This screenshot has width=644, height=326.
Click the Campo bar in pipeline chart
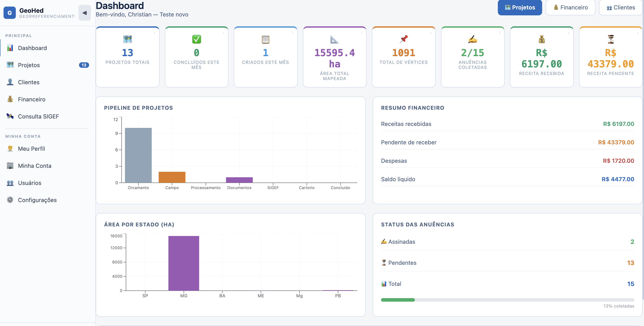coord(172,177)
